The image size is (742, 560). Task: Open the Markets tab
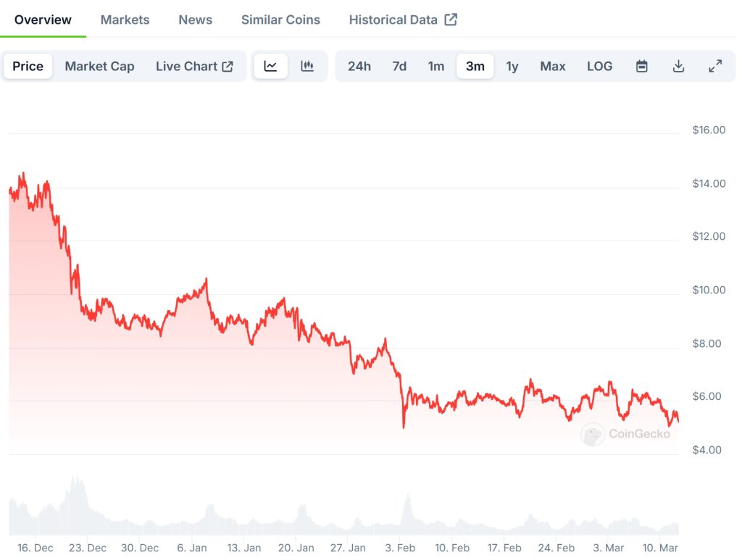(x=125, y=20)
